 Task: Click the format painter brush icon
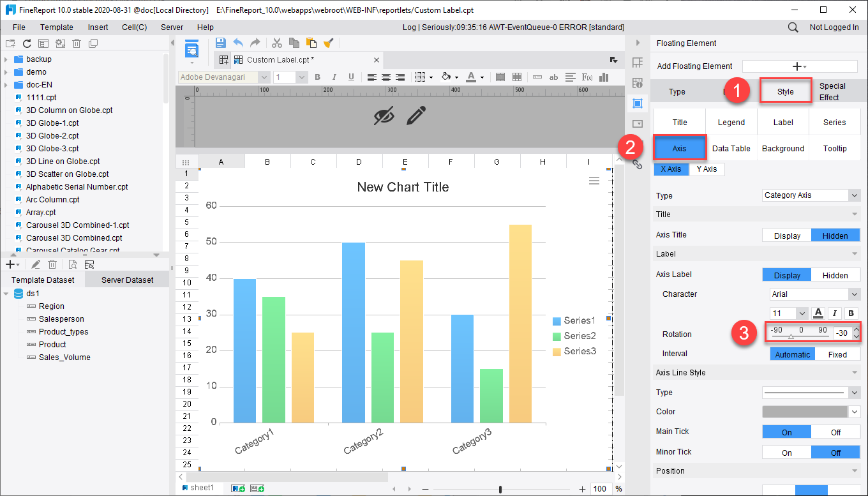coord(328,43)
